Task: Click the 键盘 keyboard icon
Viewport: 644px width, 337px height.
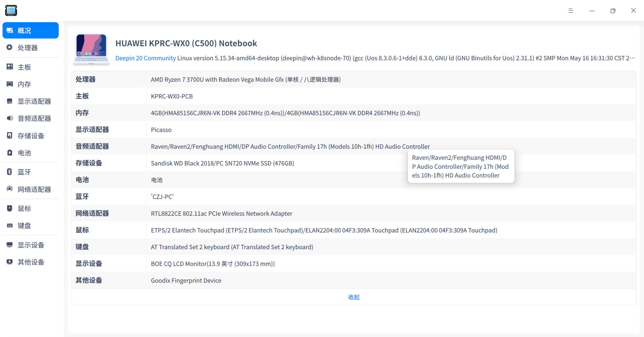Action: coord(10,225)
